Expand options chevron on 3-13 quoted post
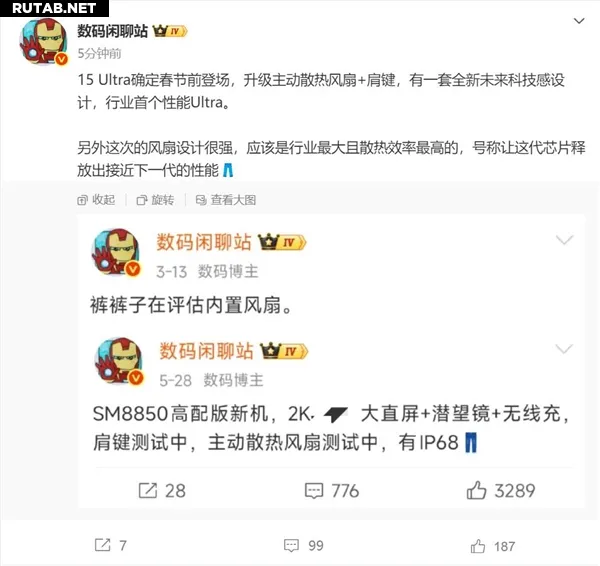The image size is (600, 566). coord(564,240)
